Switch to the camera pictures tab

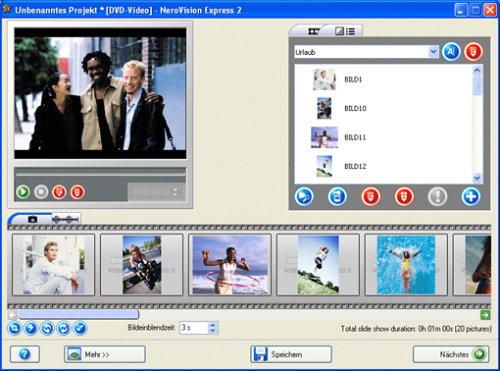(x=32, y=219)
